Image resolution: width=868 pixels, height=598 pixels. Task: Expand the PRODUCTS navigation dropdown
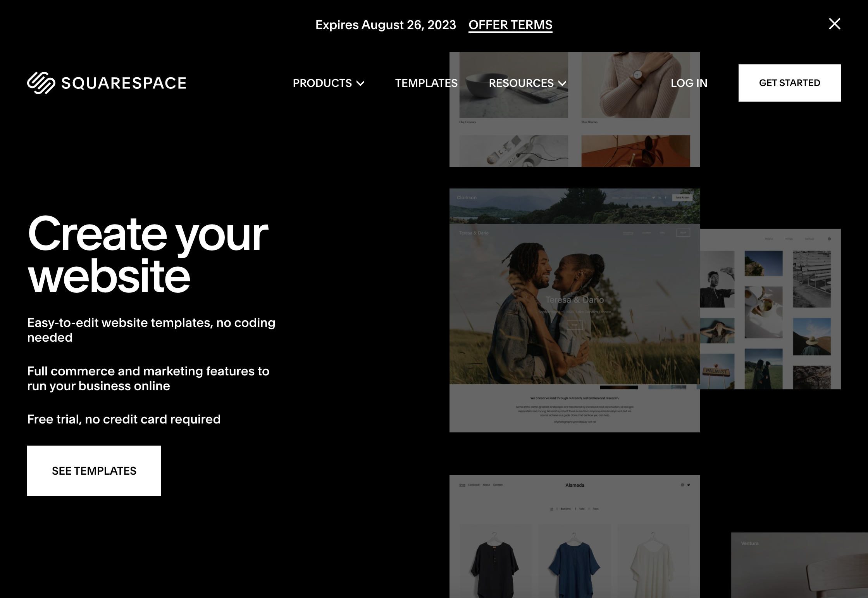(x=329, y=83)
